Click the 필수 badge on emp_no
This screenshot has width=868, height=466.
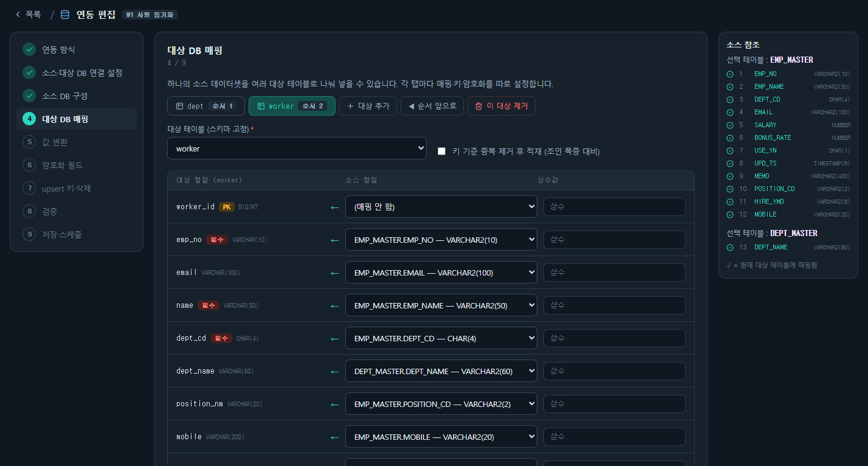(217, 240)
